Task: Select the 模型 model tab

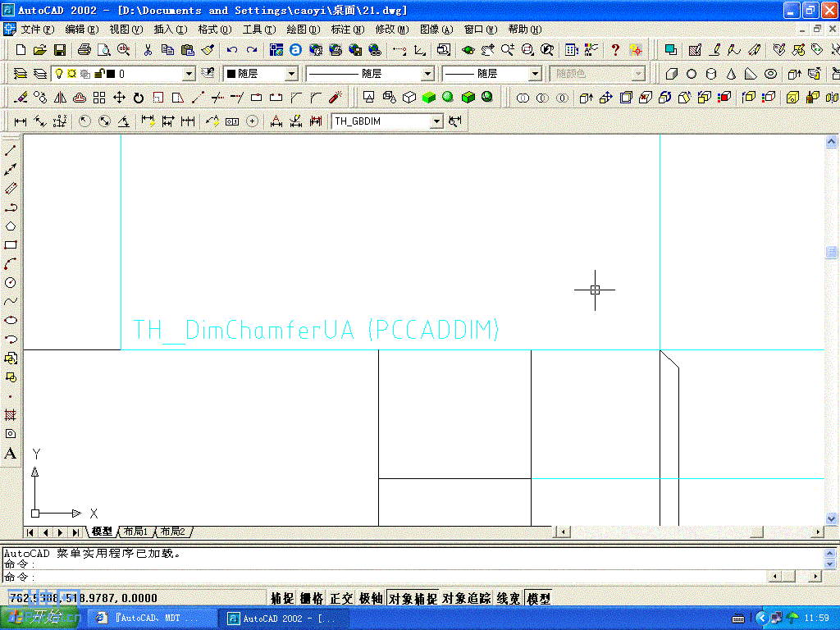Action: [x=102, y=532]
